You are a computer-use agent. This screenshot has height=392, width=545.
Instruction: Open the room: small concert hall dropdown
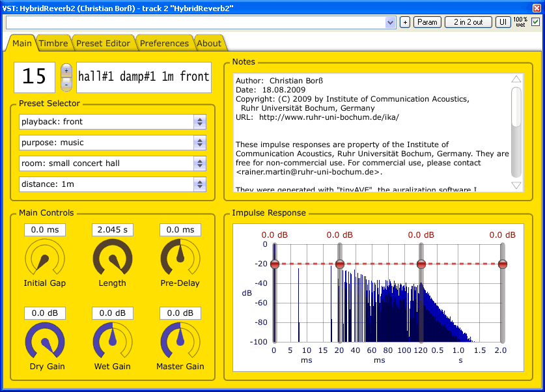(201, 163)
